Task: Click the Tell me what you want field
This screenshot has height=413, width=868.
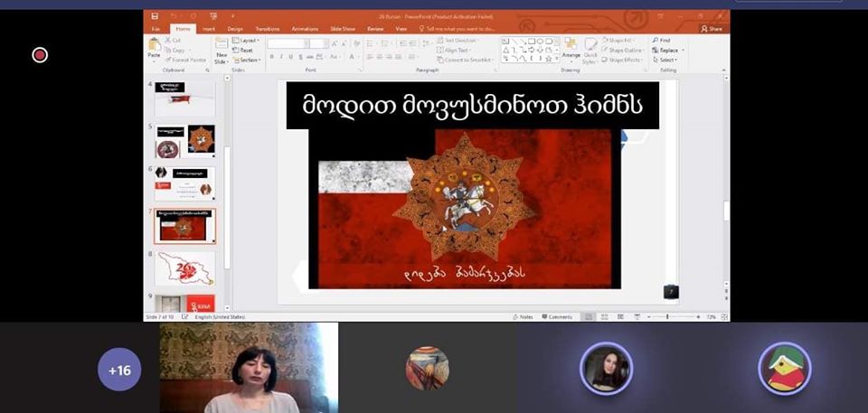Action: pos(458,29)
